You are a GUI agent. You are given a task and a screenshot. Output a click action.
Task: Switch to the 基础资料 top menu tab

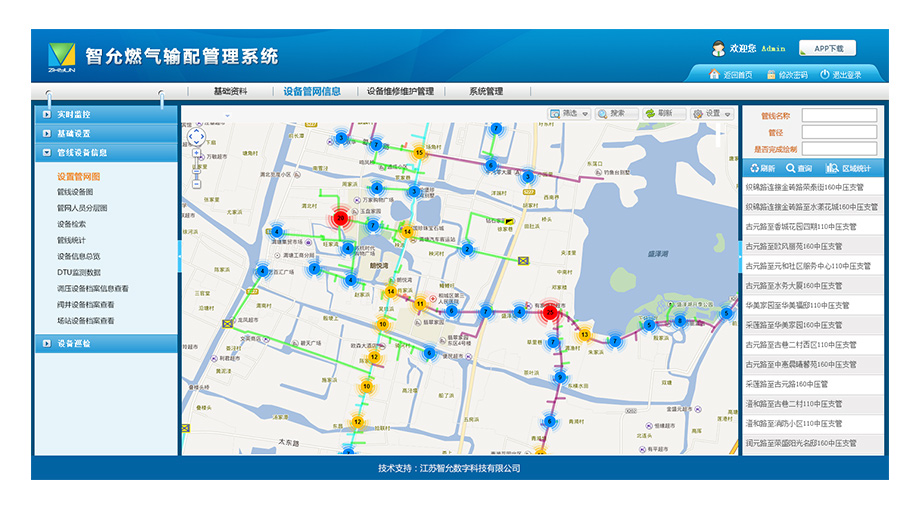pyautogui.click(x=230, y=91)
